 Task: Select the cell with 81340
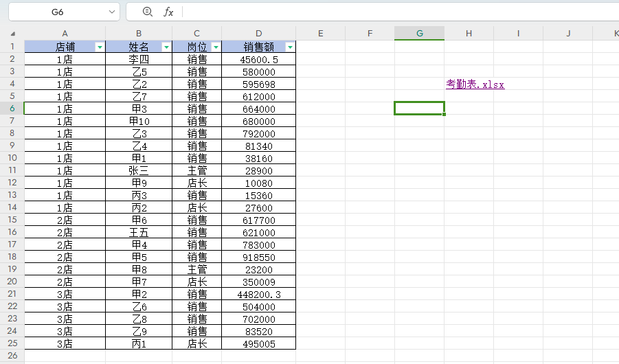[x=258, y=146]
